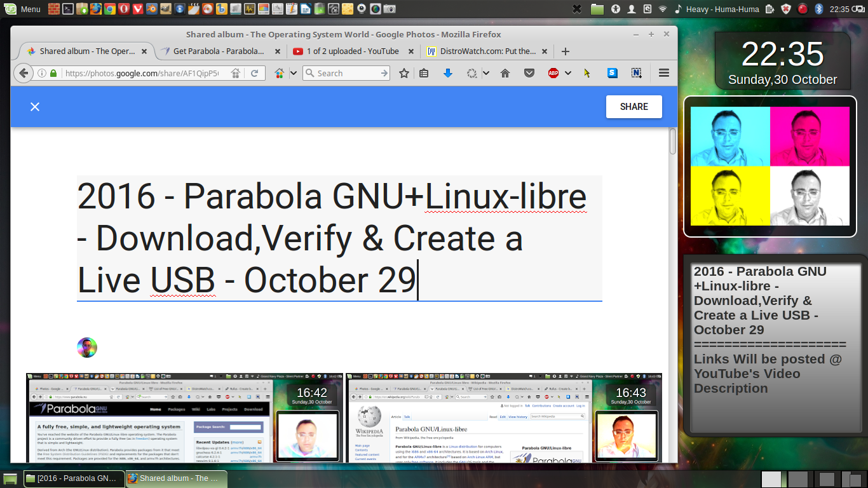Open the dropdown next to Adblock Plus
The width and height of the screenshot is (868, 488).
568,72
